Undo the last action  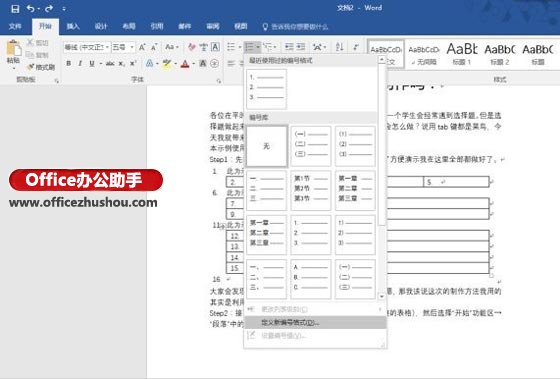point(30,9)
